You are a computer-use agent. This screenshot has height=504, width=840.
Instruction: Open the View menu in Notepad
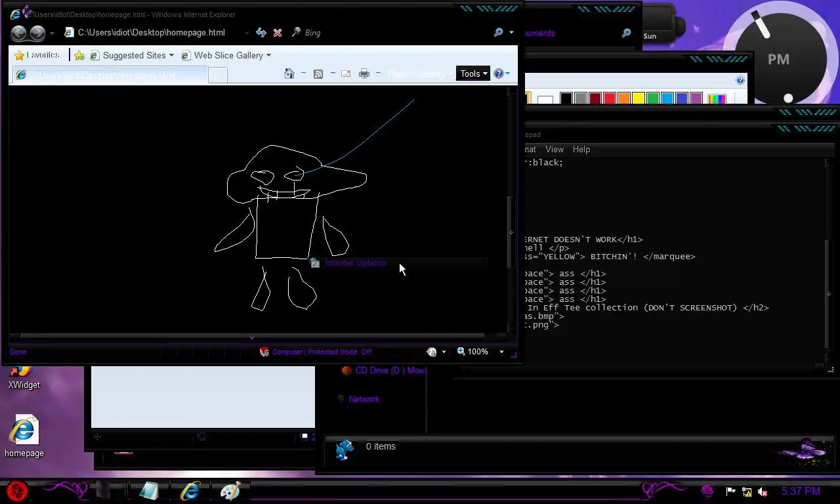(555, 150)
